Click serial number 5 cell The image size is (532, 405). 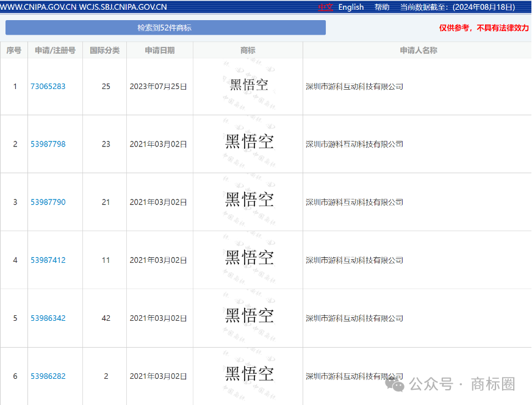pos(15,318)
